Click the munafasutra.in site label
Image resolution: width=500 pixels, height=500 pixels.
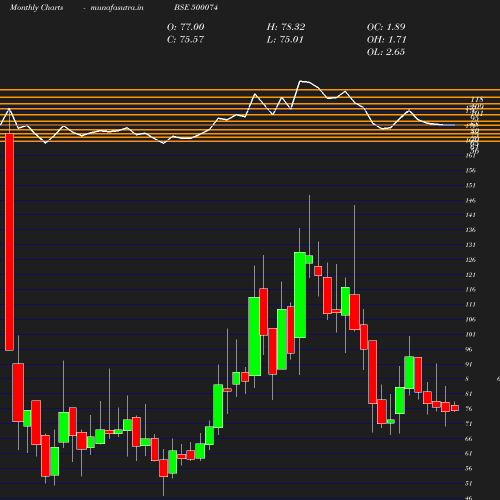pyautogui.click(x=117, y=7)
